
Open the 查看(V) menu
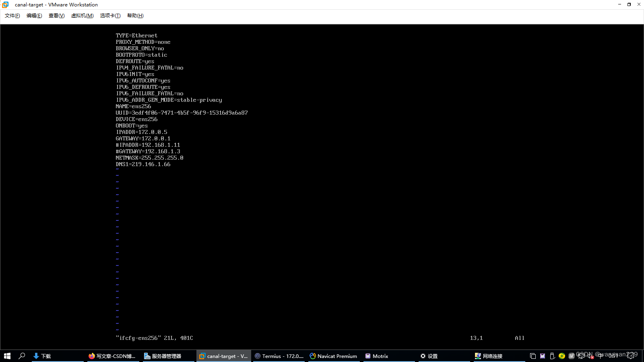[x=56, y=16]
